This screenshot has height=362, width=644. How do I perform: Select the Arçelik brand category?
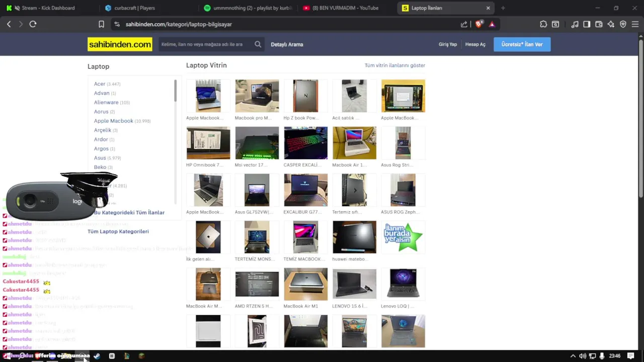(x=103, y=130)
